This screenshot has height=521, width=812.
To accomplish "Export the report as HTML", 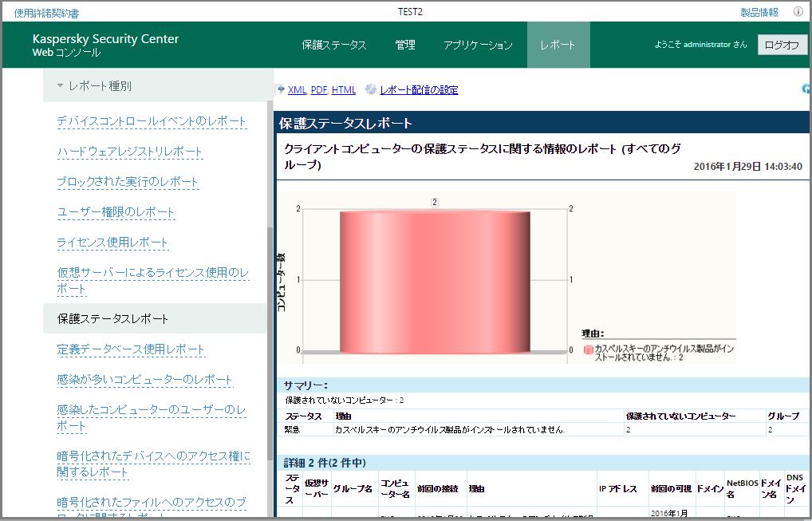I will coord(344,89).
